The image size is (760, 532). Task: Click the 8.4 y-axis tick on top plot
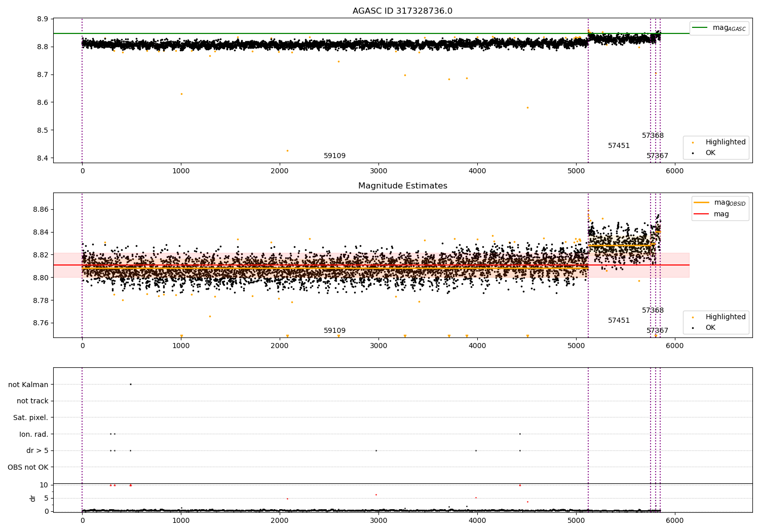[x=44, y=158]
